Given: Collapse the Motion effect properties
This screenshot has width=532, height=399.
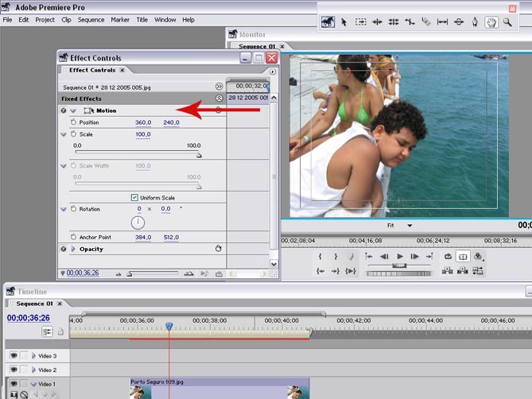Looking at the screenshot, I should pyautogui.click(x=73, y=110).
